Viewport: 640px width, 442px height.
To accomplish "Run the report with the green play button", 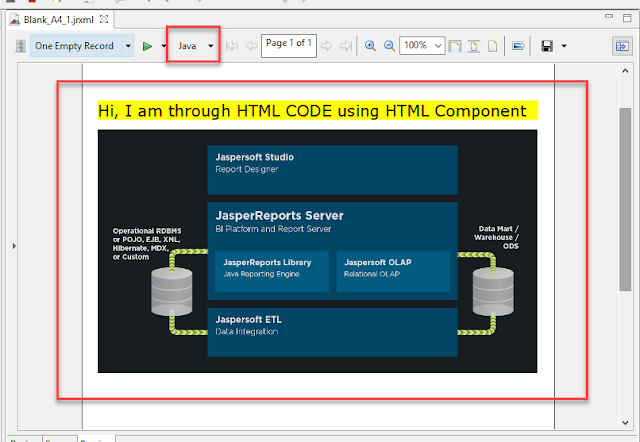I will pos(147,46).
